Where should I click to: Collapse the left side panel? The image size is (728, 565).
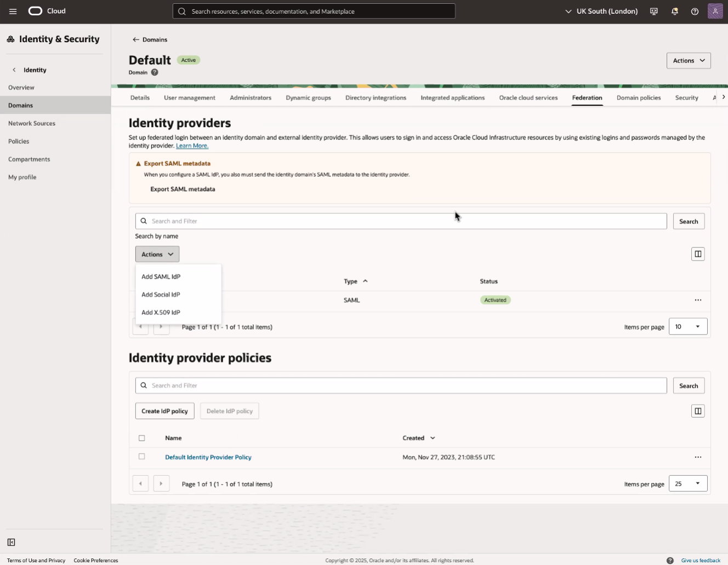(x=11, y=542)
